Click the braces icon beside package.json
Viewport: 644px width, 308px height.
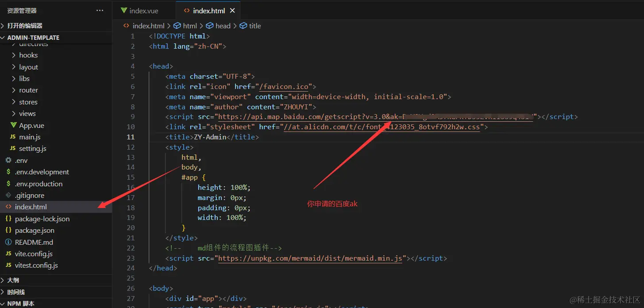tap(8, 231)
